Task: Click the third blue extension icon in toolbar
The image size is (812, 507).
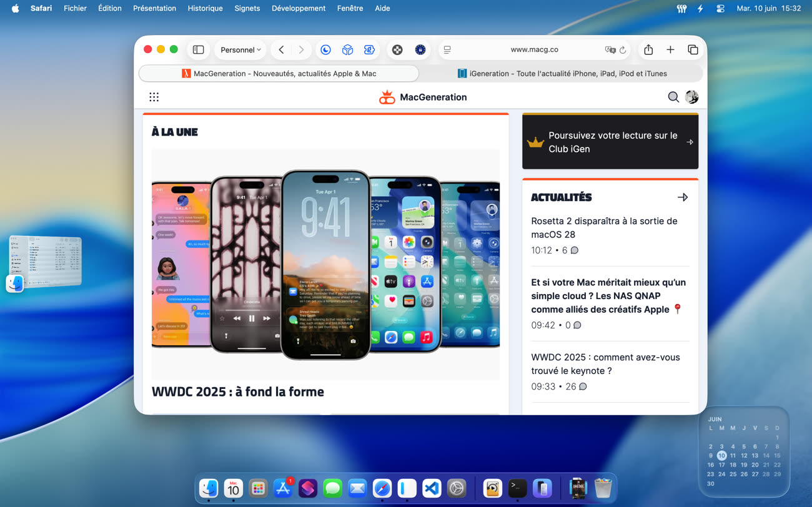Action: click(x=369, y=50)
